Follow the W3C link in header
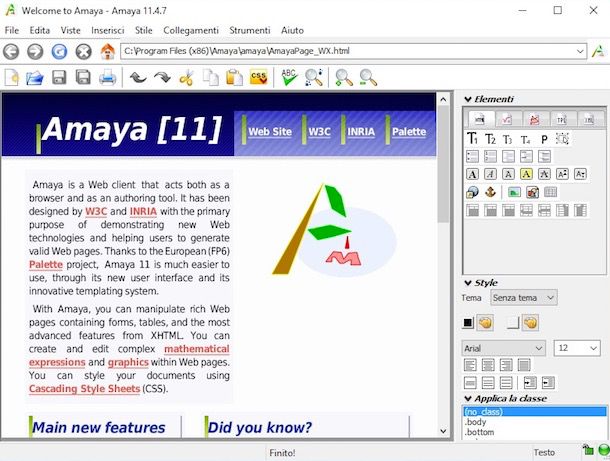 coord(319,132)
